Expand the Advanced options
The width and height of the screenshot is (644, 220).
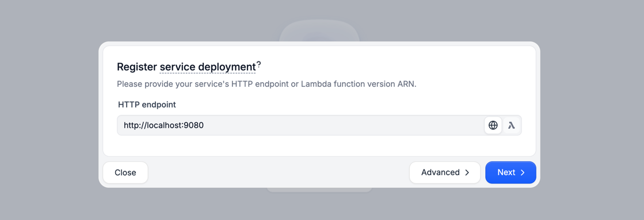[x=445, y=172]
